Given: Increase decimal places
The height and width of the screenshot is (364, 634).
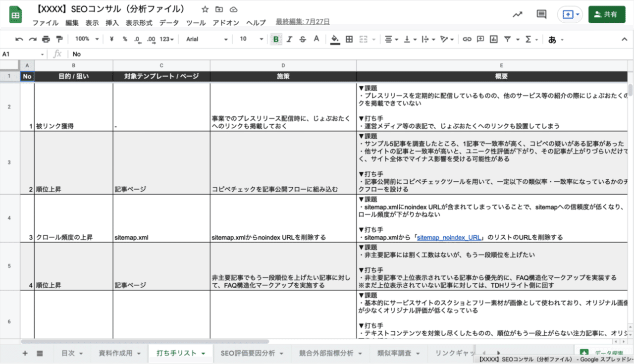Looking at the screenshot, I should tap(151, 39).
